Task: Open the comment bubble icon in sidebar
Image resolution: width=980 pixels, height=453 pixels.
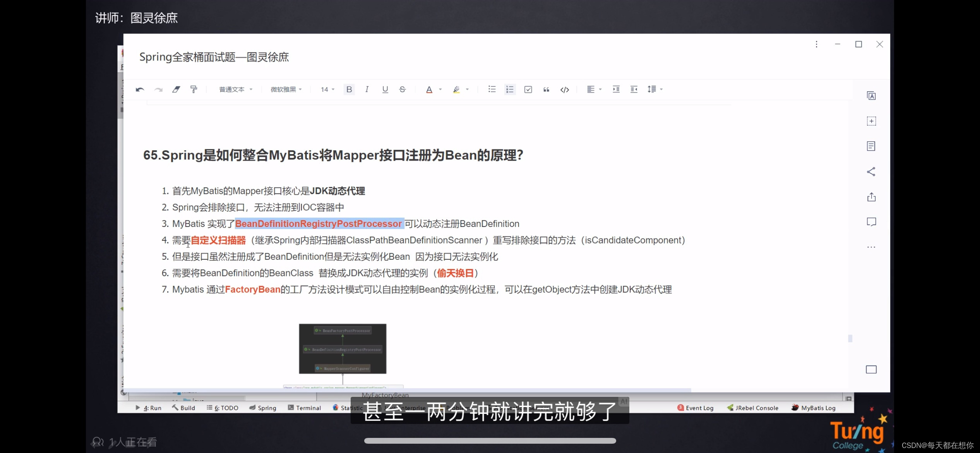Action: pyautogui.click(x=871, y=222)
